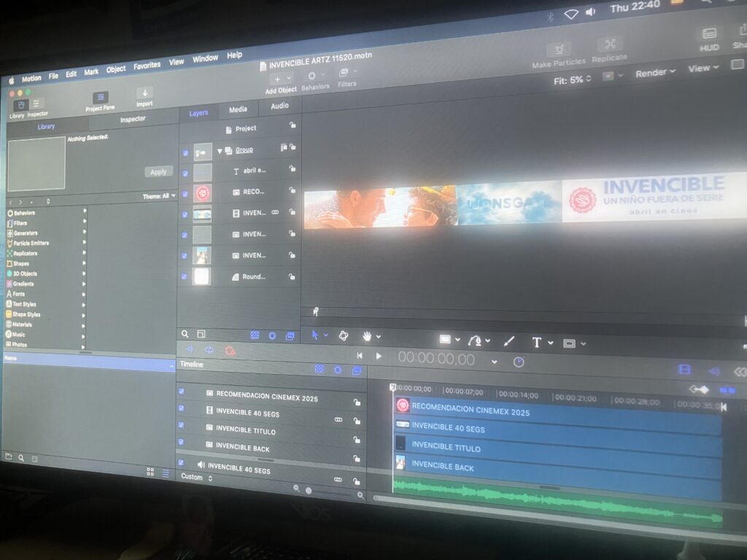Select the Text tool
The width and height of the screenshot is (747, 560).
click(x=536, y=343)
